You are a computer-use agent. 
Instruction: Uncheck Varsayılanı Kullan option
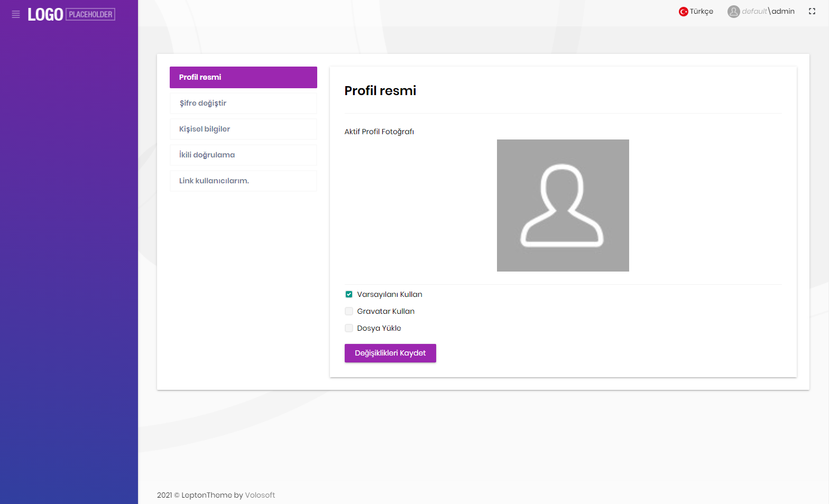coord(349,294)
